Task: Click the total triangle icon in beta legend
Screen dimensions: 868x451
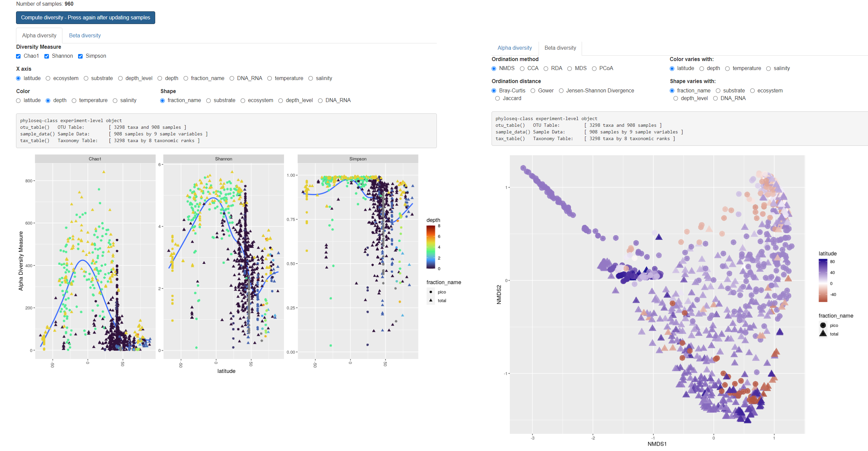Action: (823, 334)
